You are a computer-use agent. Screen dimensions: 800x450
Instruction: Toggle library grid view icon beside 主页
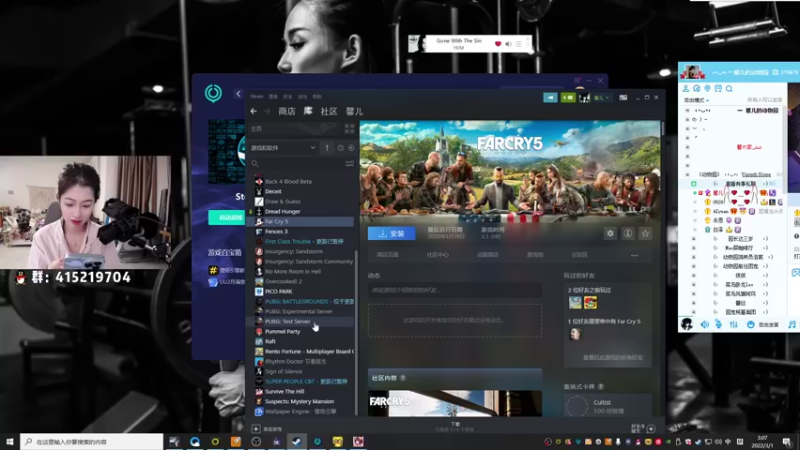(349, 129)
